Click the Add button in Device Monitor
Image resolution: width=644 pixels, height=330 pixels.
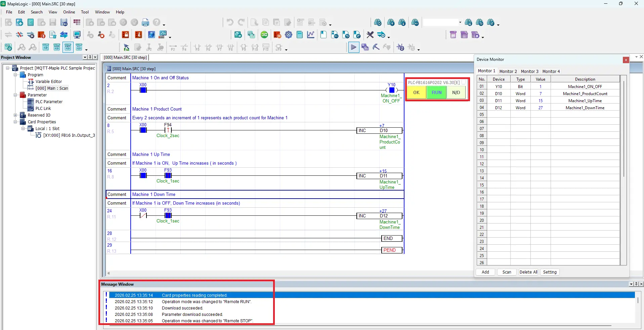[x=485, y=272]
